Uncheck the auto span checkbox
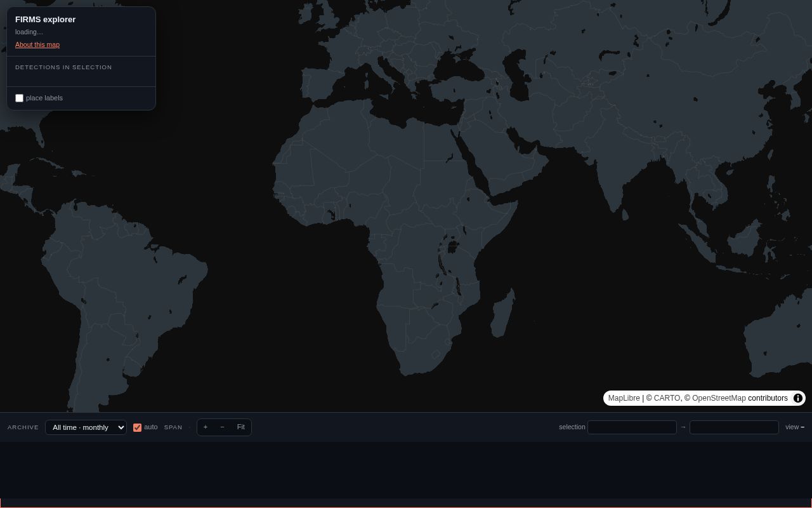 click(x=137, y=427)
